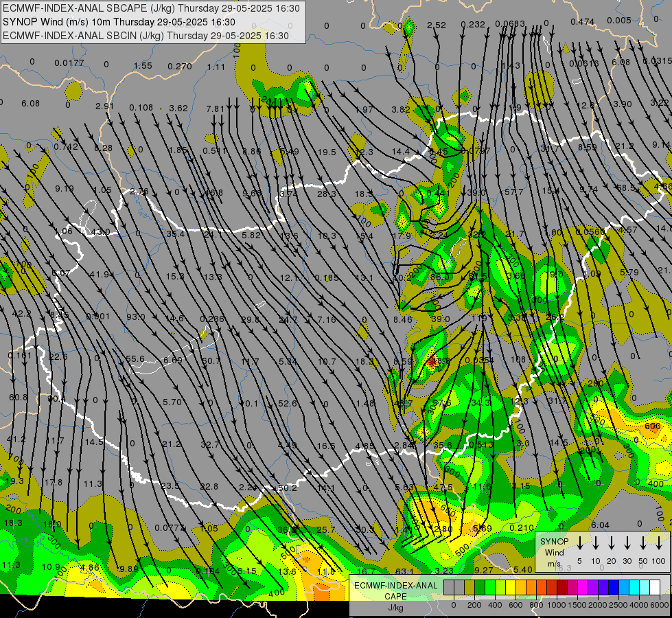
Task: Click the map value 0.474
Action: pyautogui.click(x=583, y=22)
